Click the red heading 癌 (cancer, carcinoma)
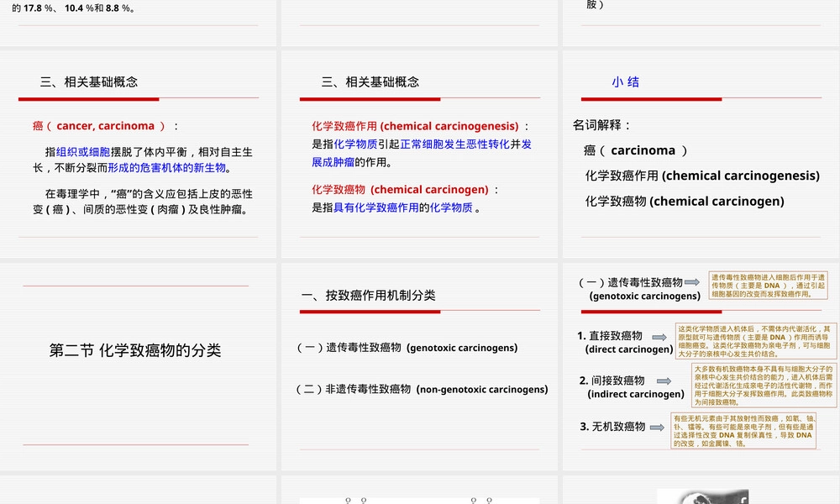The image size is (840, 504). point(99,126)
